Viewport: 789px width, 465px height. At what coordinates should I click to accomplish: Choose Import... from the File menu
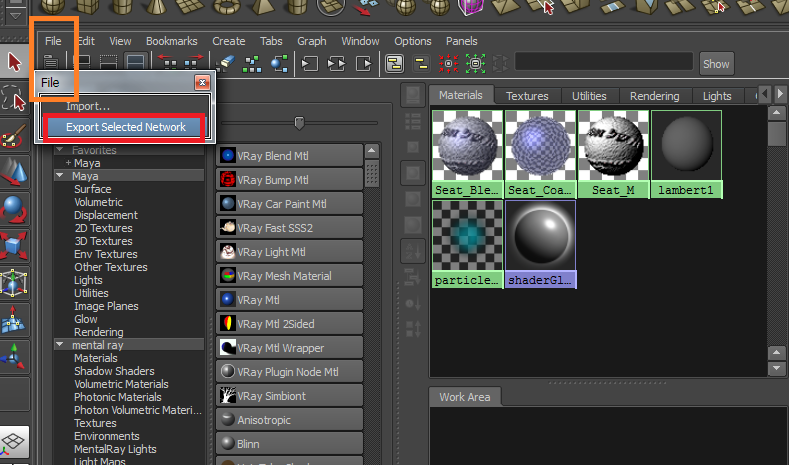pos(88,106)
